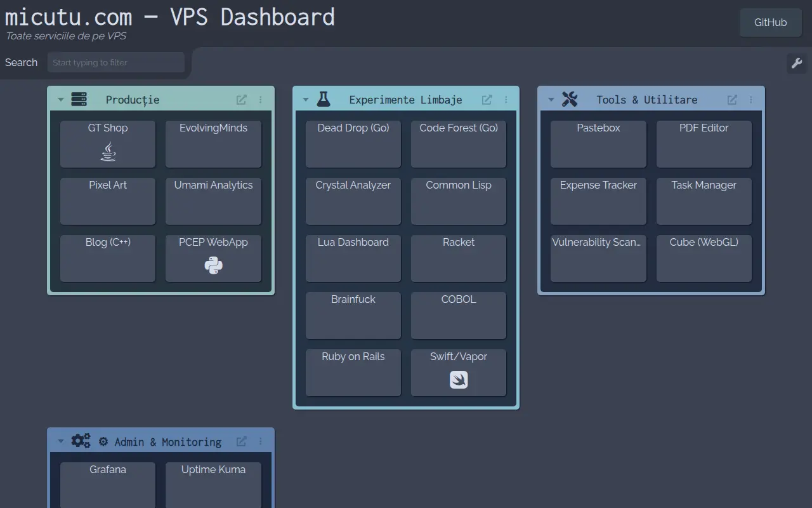The image size is (812, 508).
Task: Open the wrench settings icon
Action: tap(797, 63)
